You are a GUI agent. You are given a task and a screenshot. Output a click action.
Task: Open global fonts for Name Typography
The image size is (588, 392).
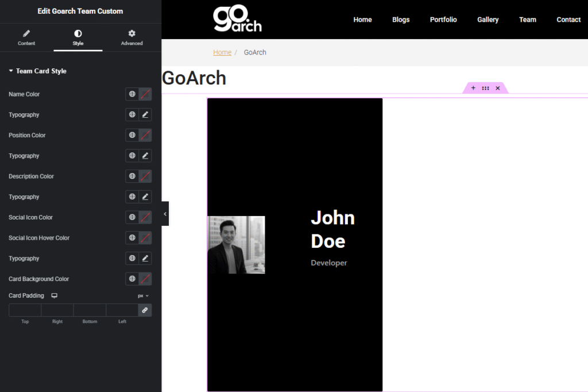point(132,114)
